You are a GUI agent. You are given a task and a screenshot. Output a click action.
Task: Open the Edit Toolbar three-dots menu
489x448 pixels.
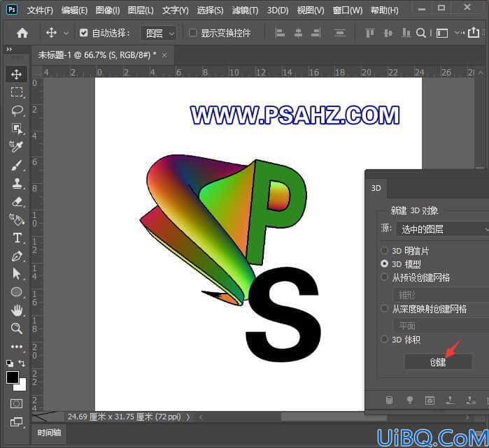[16, 347]
